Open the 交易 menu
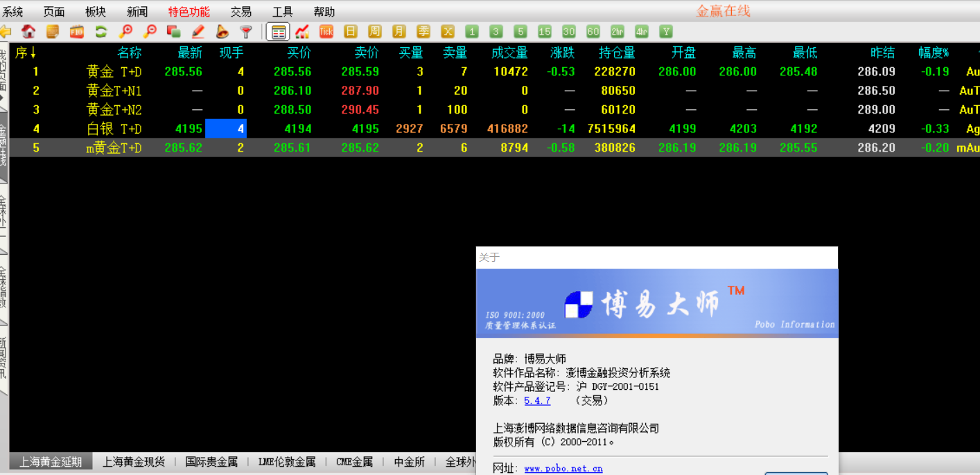 240,12
